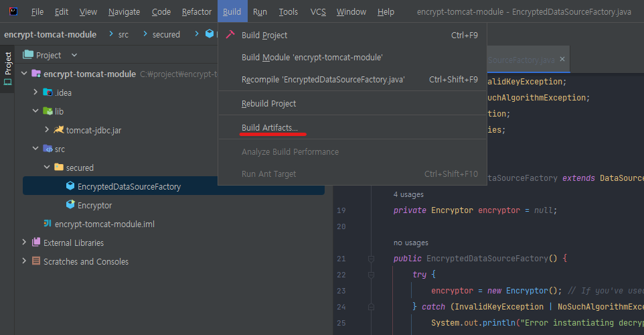Select encrypt-tomcat-module.iml file
The height and width of the screenshot is (335, 644).
coord(104,224)
